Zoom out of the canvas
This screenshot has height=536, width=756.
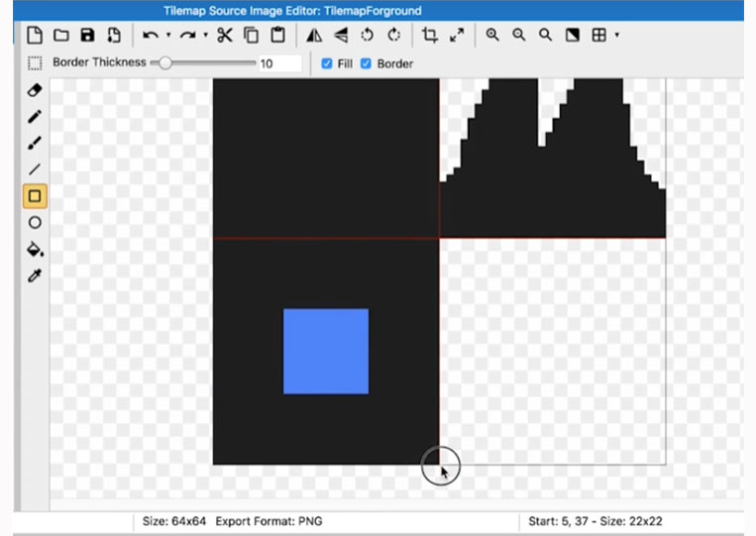(x=519, y=35)
